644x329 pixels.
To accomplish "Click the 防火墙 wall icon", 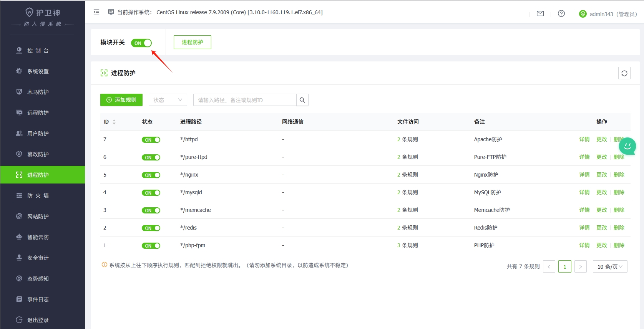I will [x=19, y=195].
